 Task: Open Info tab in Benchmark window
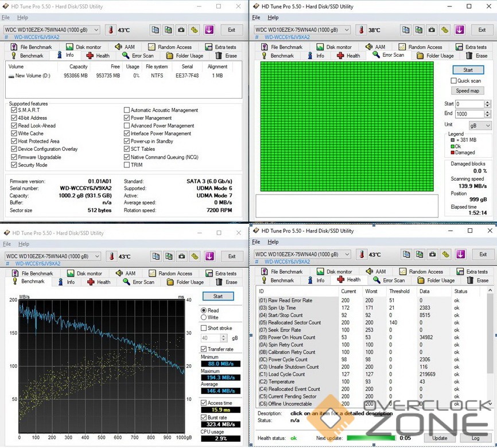(x=67, y=282)
